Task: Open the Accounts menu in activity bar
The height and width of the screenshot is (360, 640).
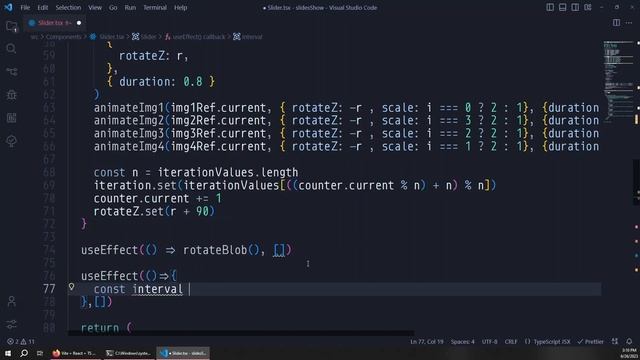Action: tap(11, 302)
